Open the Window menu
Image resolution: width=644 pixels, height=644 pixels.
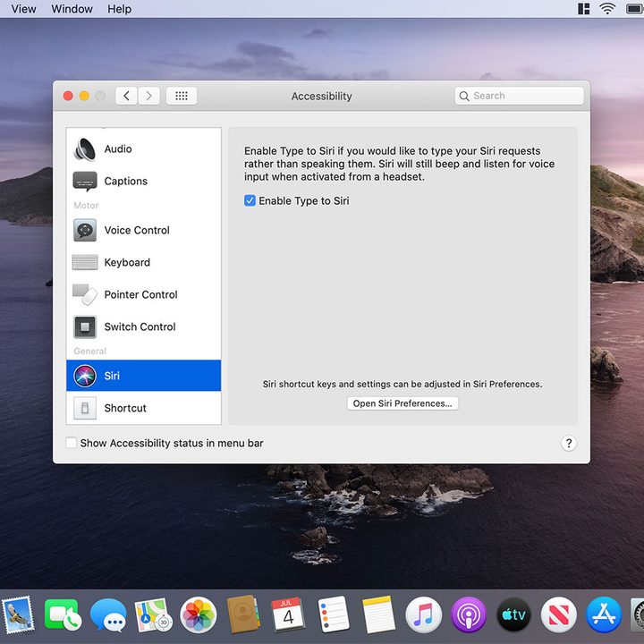click(72, 9)
